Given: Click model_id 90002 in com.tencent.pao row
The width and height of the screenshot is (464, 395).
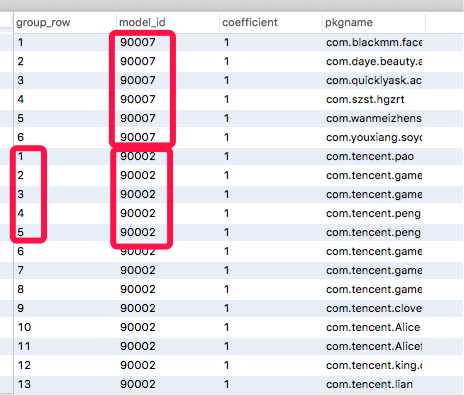Looking at the screenshot, I should pos(138,156).
